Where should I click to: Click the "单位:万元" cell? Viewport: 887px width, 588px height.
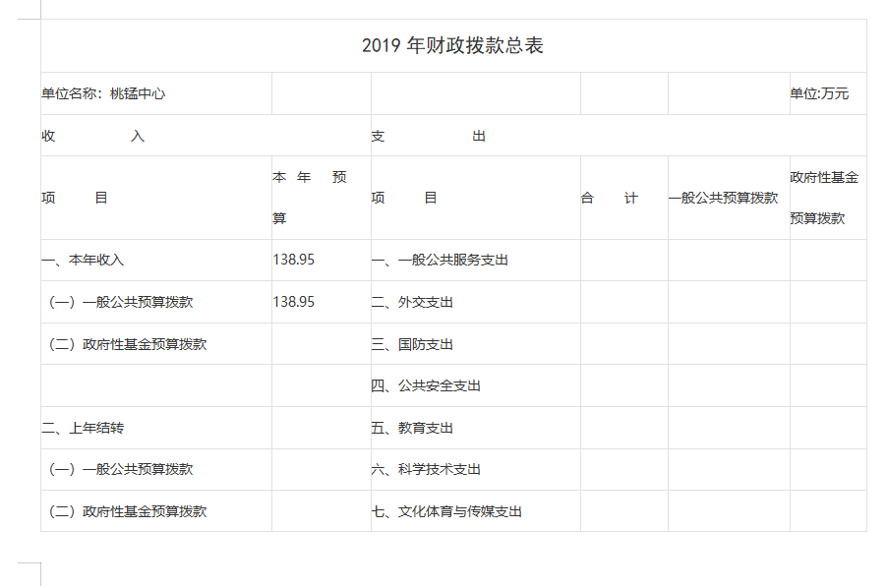[x=818, y=94]
